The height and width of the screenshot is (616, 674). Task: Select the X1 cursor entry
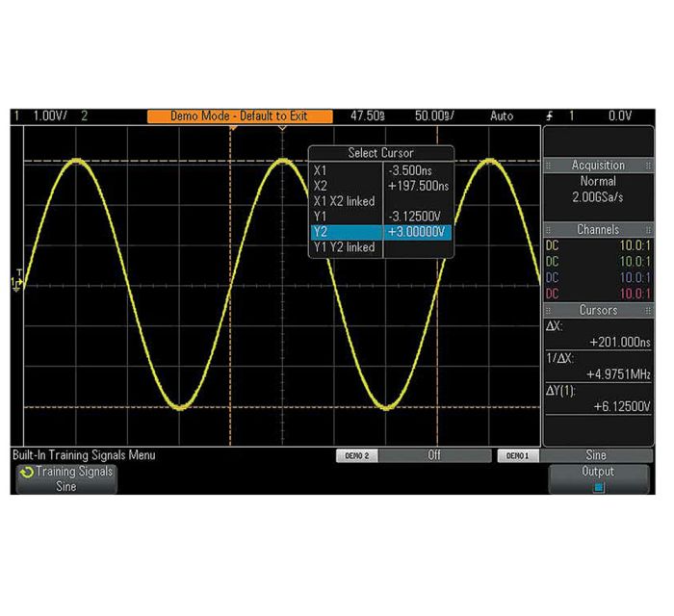380,170
